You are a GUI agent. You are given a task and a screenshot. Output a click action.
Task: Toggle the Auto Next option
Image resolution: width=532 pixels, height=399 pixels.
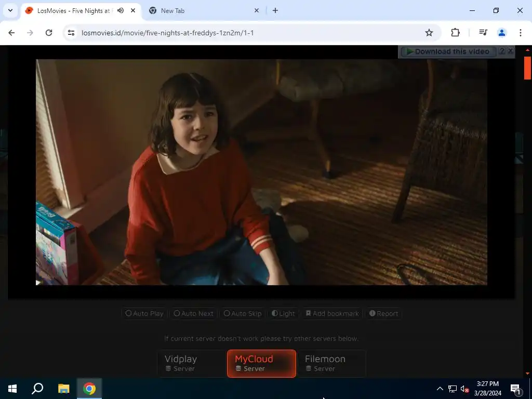(x=194, y=313)
